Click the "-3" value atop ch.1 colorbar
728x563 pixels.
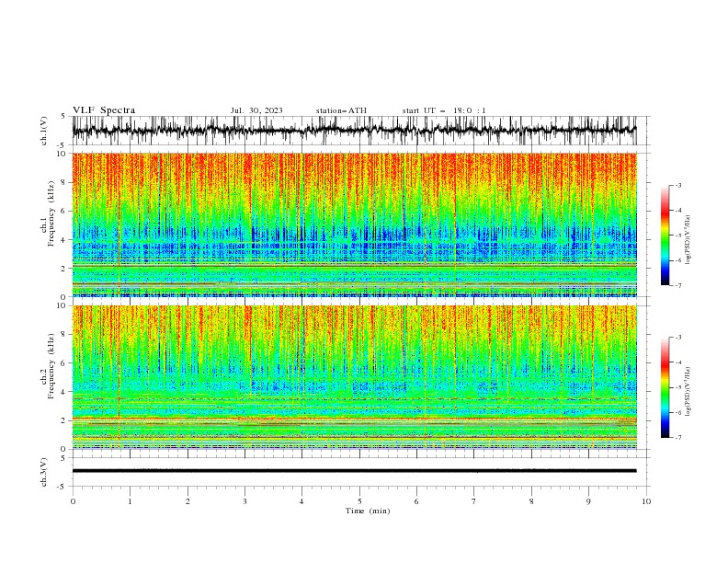click(677, 185)
